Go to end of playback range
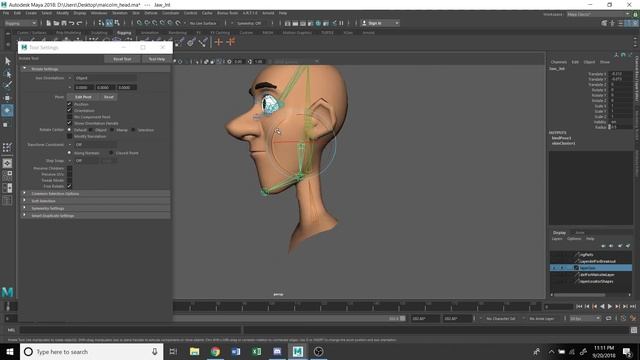This screenshot has height=360, width=640. [633, 306]
